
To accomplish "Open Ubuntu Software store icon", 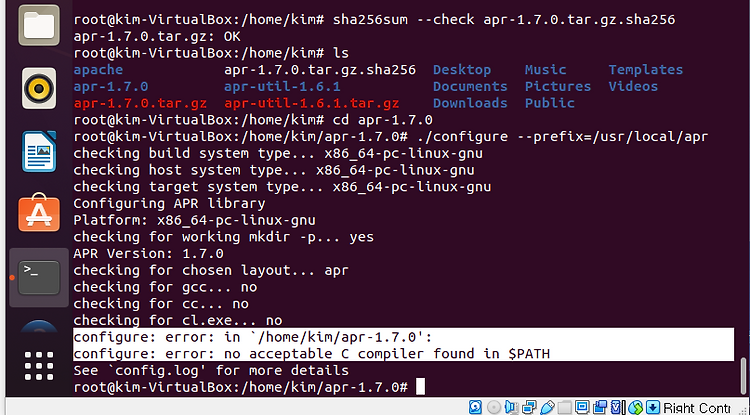I will coord(39,213).
